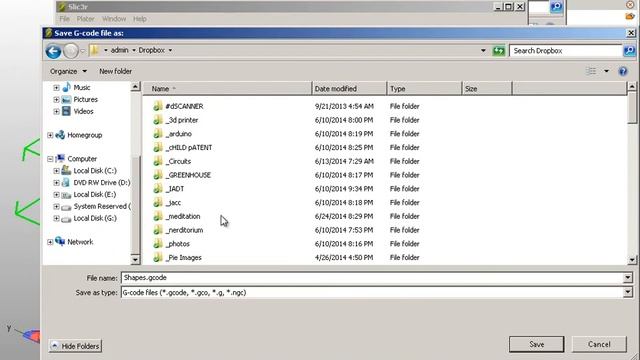Click the _photos folder icon
This screenshot has height=360, width=640.
tap(158, 244)
